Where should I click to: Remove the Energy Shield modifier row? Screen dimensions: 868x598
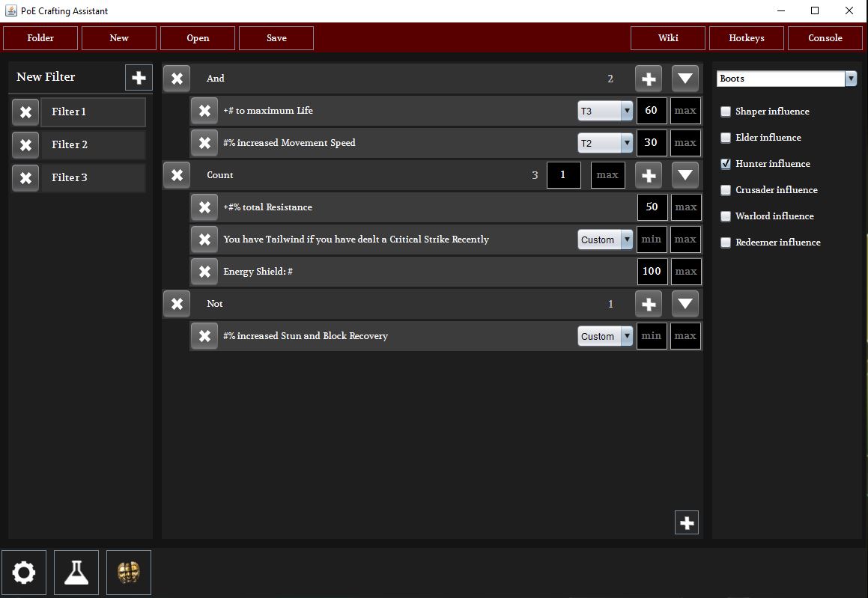point(204,272)
